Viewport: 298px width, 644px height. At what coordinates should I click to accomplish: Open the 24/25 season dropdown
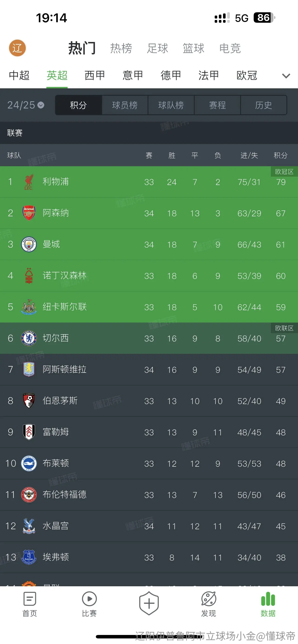[x=26, y=105]
